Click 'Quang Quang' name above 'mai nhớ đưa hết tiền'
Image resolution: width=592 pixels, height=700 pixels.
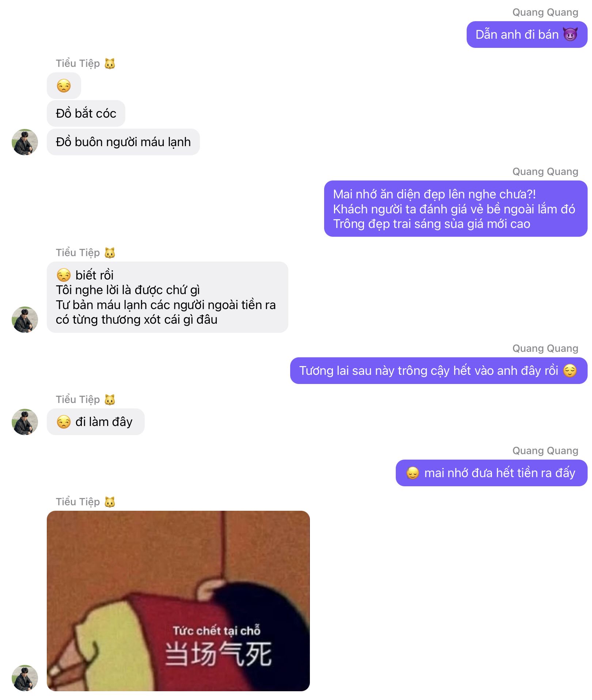pyautogui.click(x=545, y=450)
